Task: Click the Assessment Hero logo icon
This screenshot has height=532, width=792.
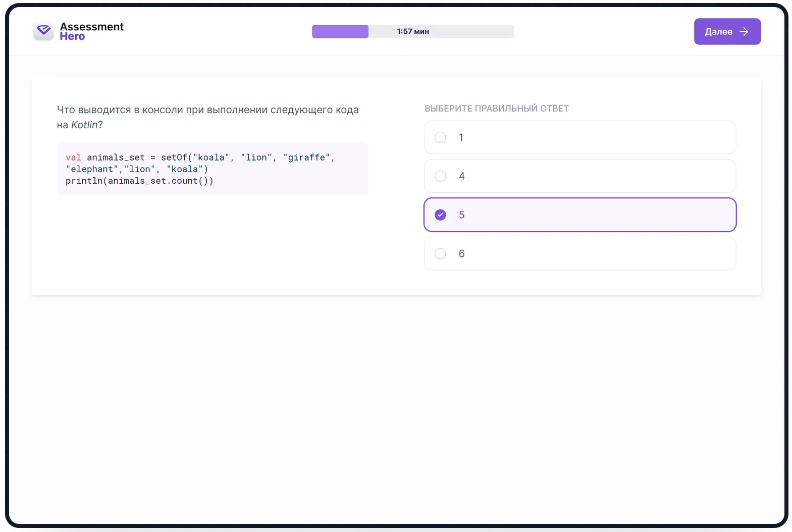Action: click(44, 31)
